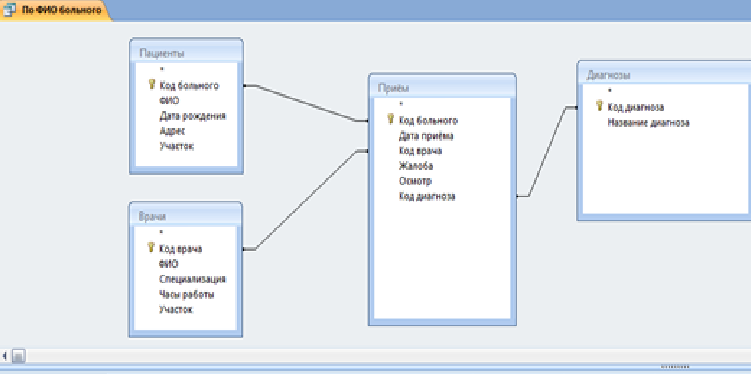754x374 pixels.
Task: Select Код врача field in Приём table
Action: 420,151
